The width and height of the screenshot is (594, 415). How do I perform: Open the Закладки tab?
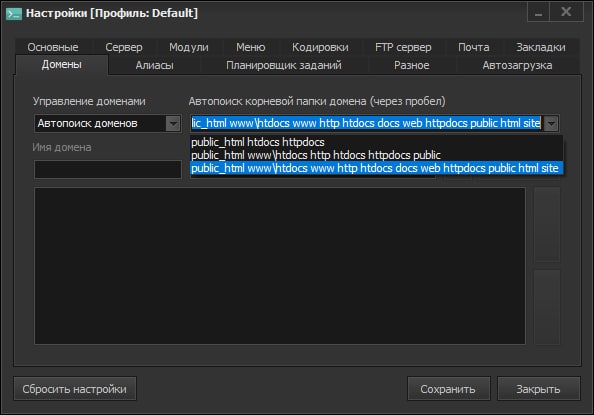541,47
